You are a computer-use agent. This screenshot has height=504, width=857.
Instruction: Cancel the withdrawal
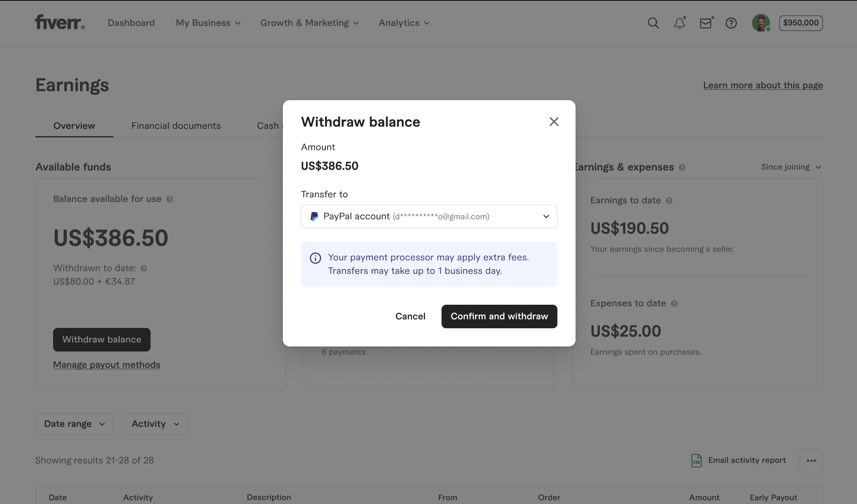410,316
